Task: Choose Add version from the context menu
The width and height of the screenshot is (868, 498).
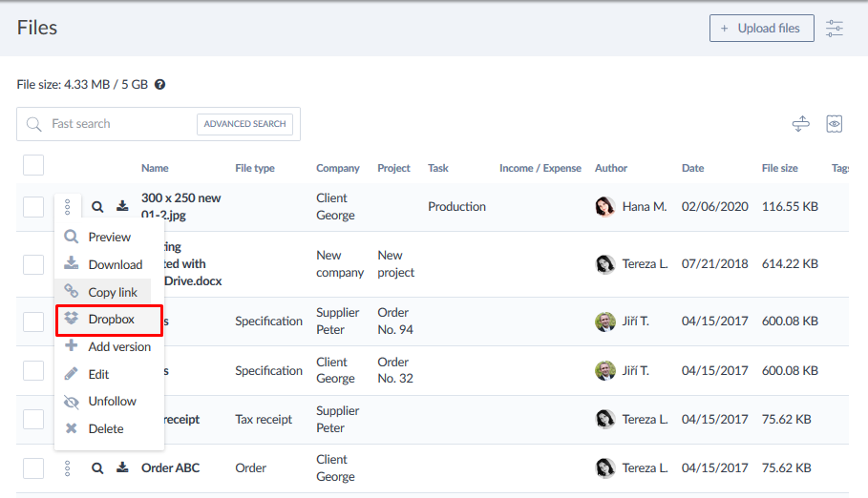Action: [x=118, y=347]
